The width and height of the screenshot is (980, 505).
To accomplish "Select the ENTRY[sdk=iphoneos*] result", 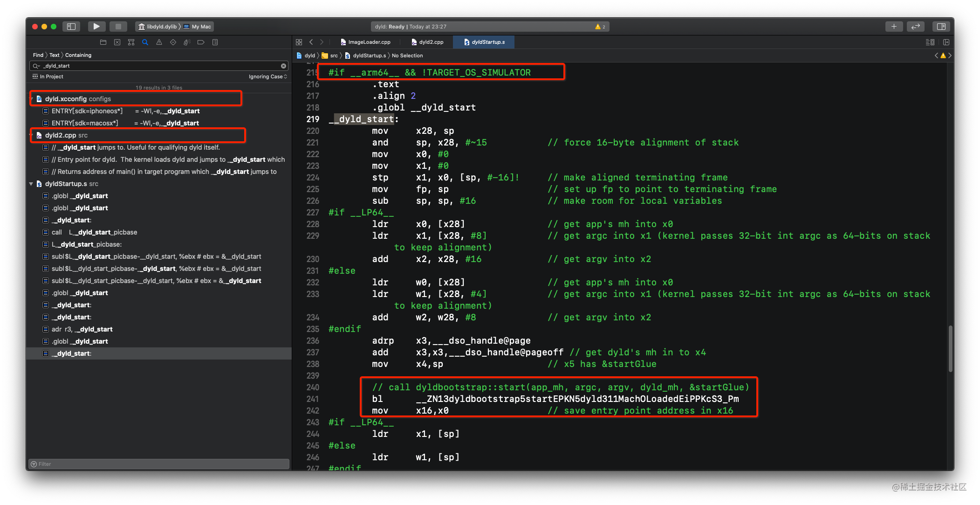I will coord(158,111).
